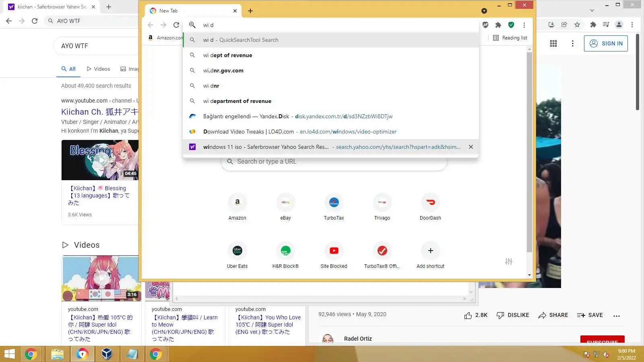Open the Blessing video thumbnail

[100, 160]
